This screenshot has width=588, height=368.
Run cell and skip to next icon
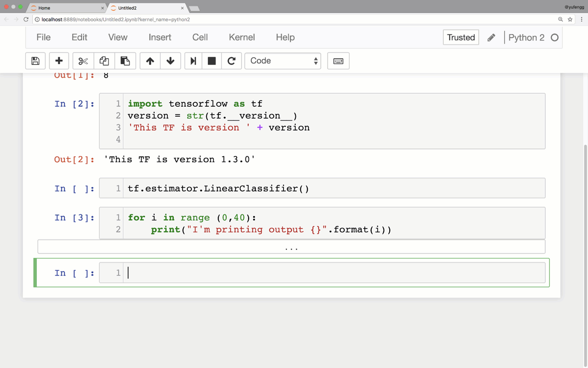point(193,61)
